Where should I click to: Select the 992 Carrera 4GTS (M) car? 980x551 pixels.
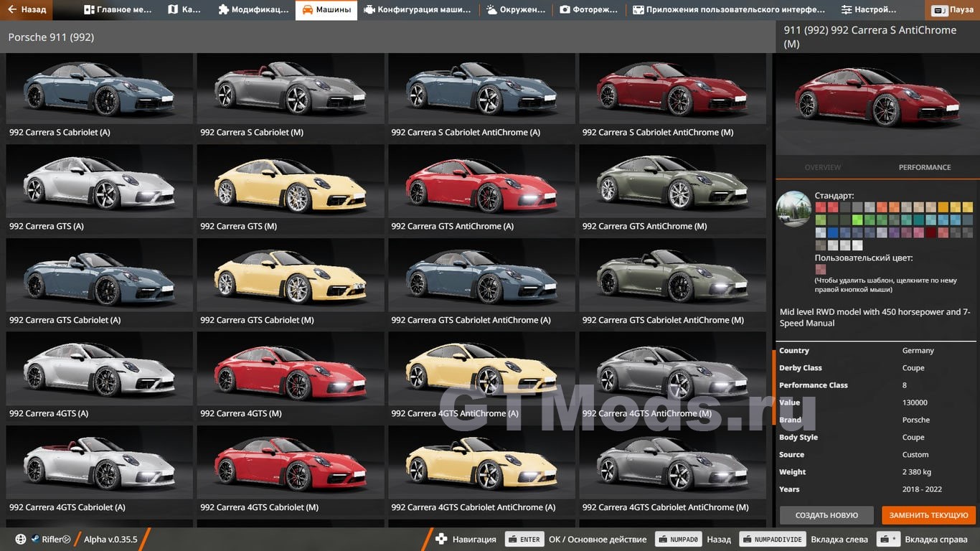(x=290, y=377)
